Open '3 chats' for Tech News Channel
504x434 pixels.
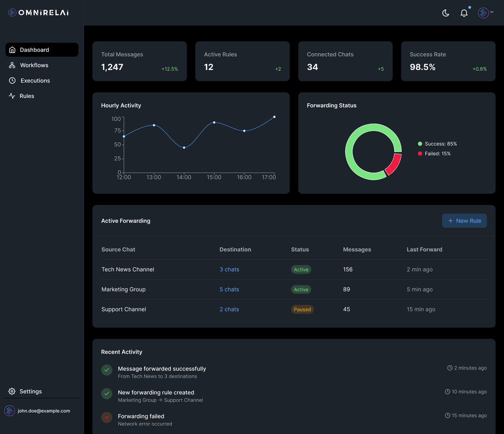tap(229, 269)
